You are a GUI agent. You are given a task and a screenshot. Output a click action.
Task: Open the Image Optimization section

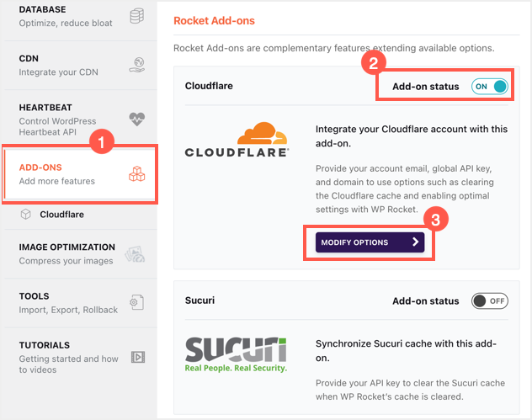point(66,253)
